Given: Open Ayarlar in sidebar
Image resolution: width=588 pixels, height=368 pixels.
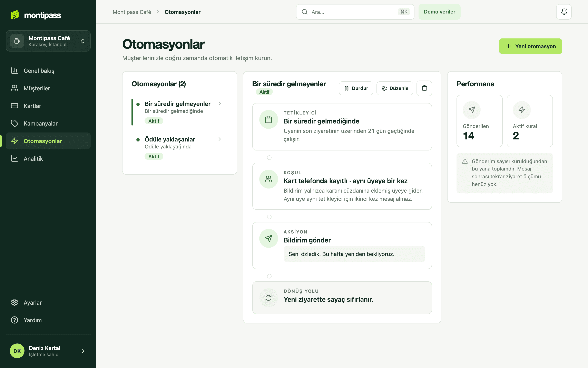Looking at the screenshot, I should (x=48, y=303).
